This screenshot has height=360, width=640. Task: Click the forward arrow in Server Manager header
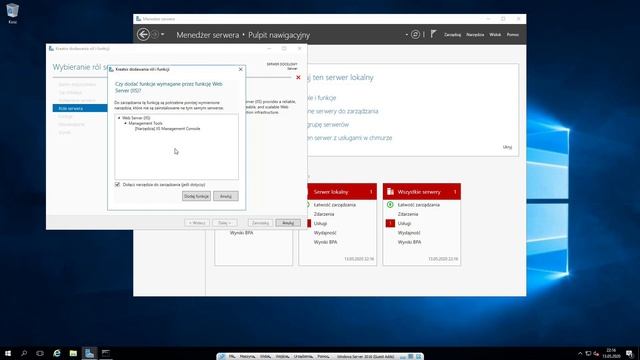tap(155, 35)
